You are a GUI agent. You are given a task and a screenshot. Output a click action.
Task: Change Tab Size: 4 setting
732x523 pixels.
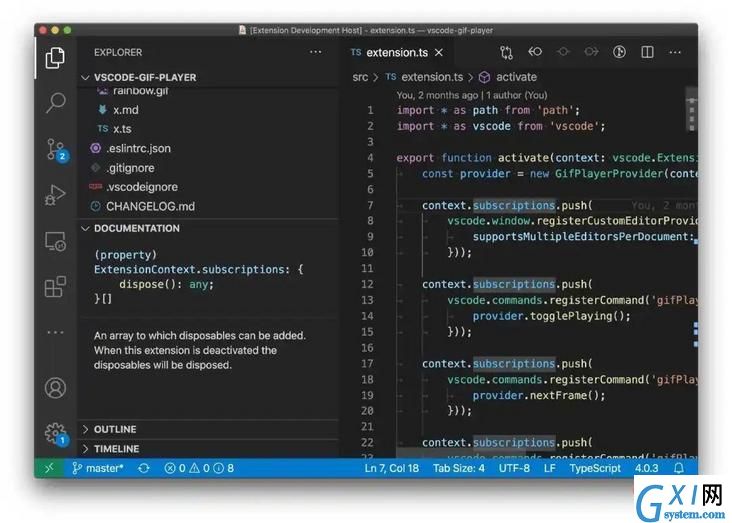[x=458, y=468]
